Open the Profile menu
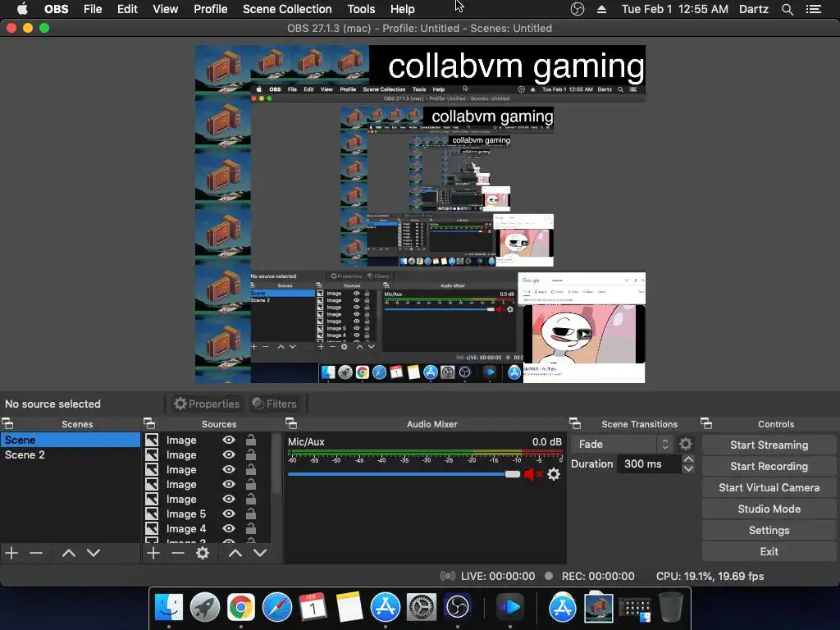 [211, 9]
